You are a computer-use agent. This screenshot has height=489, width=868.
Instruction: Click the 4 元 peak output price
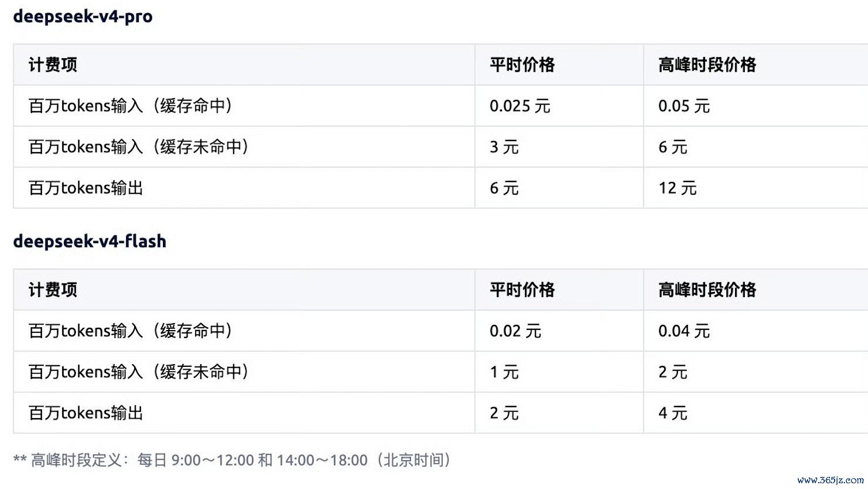click(x=673, y=413)
